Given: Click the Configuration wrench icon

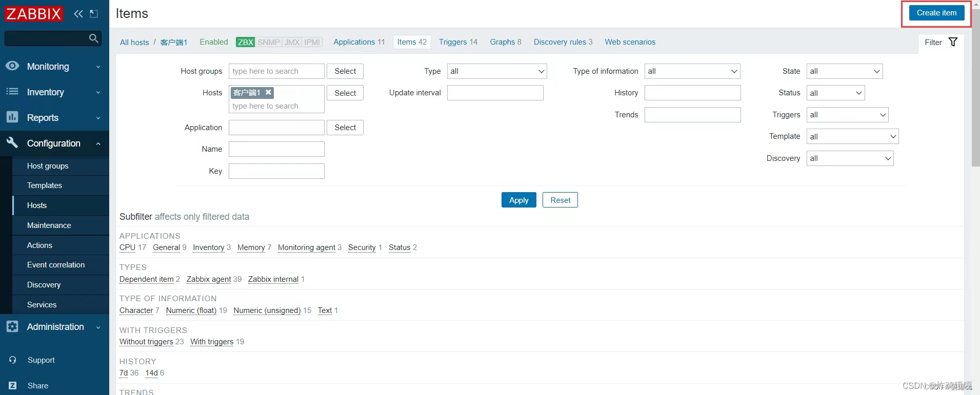Looking at the screenshot, I should pos(12,142).
